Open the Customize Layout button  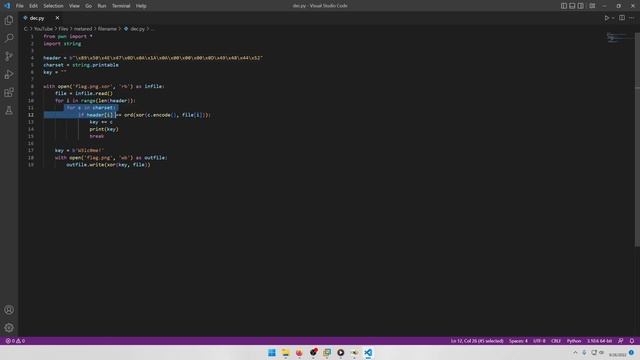coord(592,6)
